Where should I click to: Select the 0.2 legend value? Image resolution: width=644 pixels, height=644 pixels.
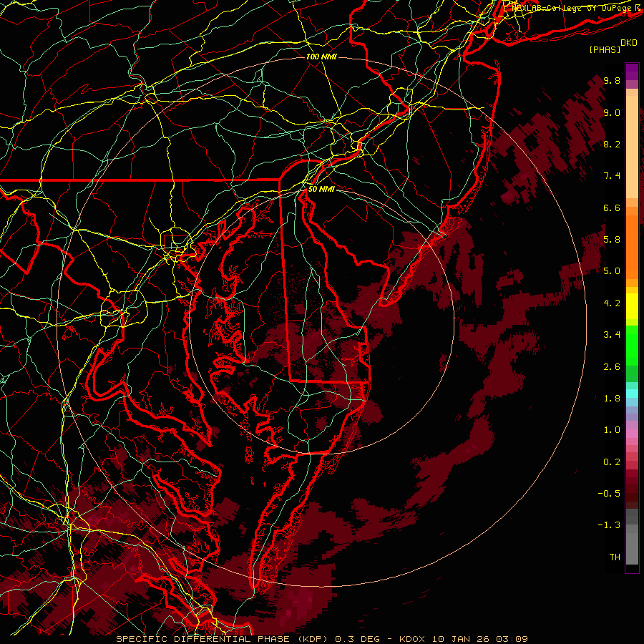coord(612,462)
